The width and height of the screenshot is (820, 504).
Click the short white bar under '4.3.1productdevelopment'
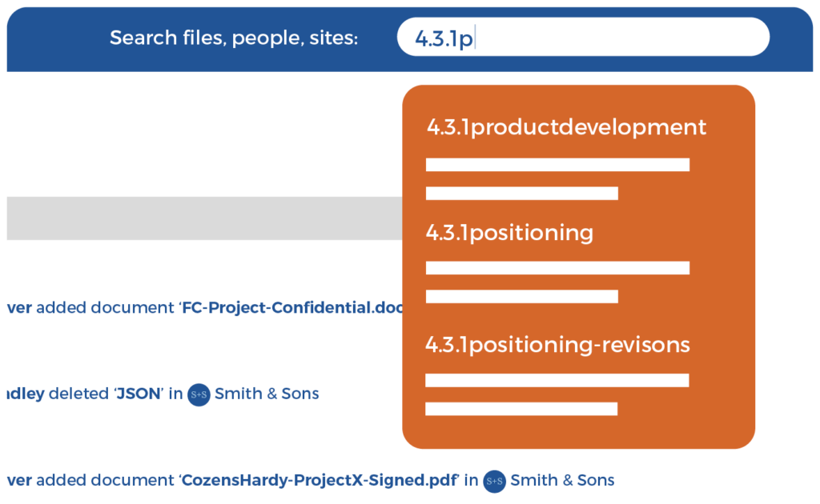tap(521, 193)
